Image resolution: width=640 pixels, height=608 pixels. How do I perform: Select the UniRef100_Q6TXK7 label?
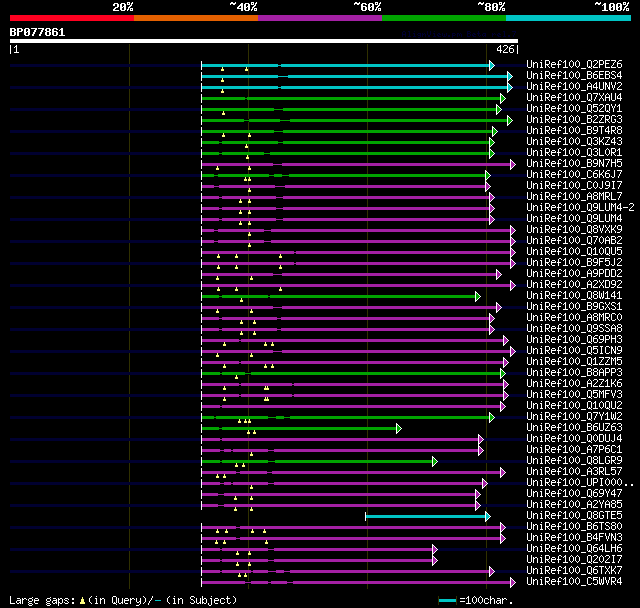(x=574, y=571)
